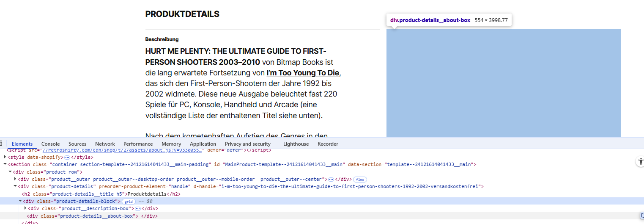Screen dimensions: 644x224
Task: Collapse the div product row node
Action: pyautogui.click(x=10, y=172)
